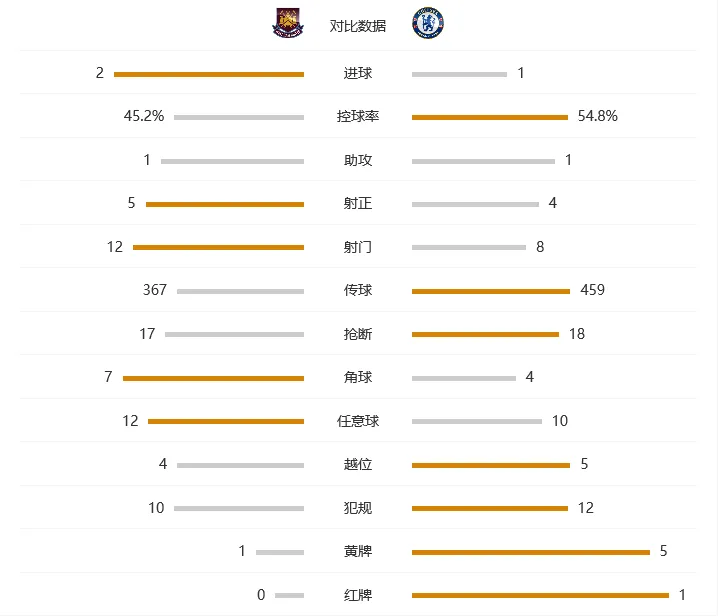The width and height of the screenshot is (718, 616).
Task: Click the orange 54.8% possession bar
Action: tap(490, 117)
